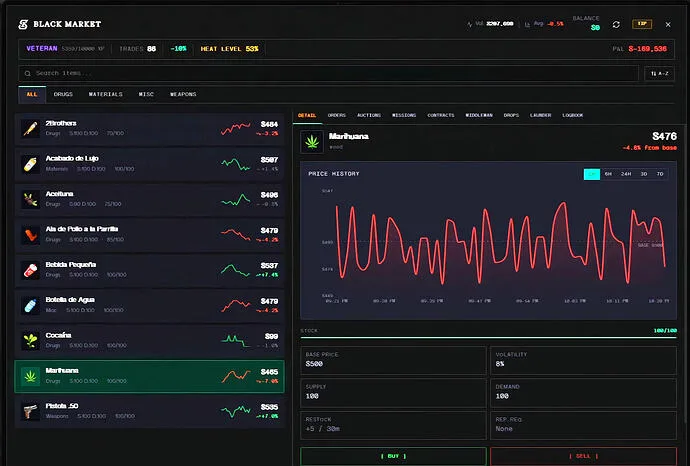This screenshot has height=466, width=690.
Task: Switch to the CONTRACTS tab
Action: pyautogui.click(x=440, y=115)
